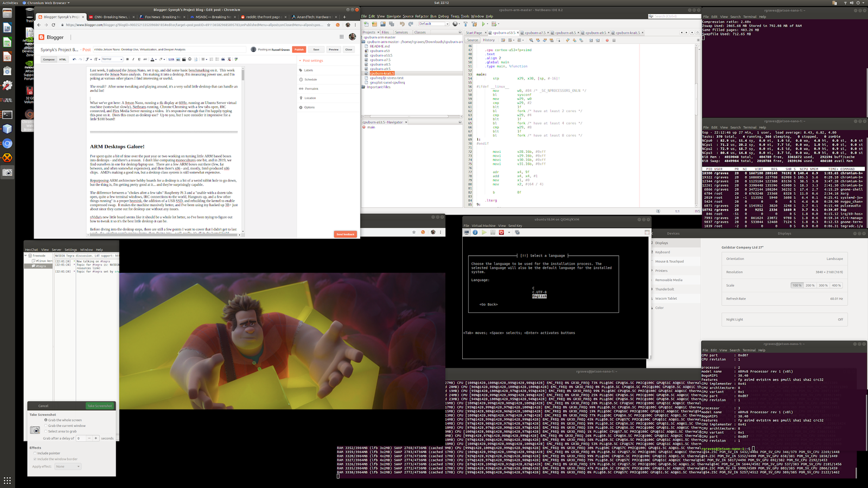Set display scale to 200%
Viewport: 868px width, 488px height.
point(810,285)
